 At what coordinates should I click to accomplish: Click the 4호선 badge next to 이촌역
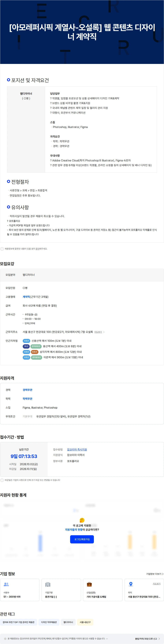26,357
